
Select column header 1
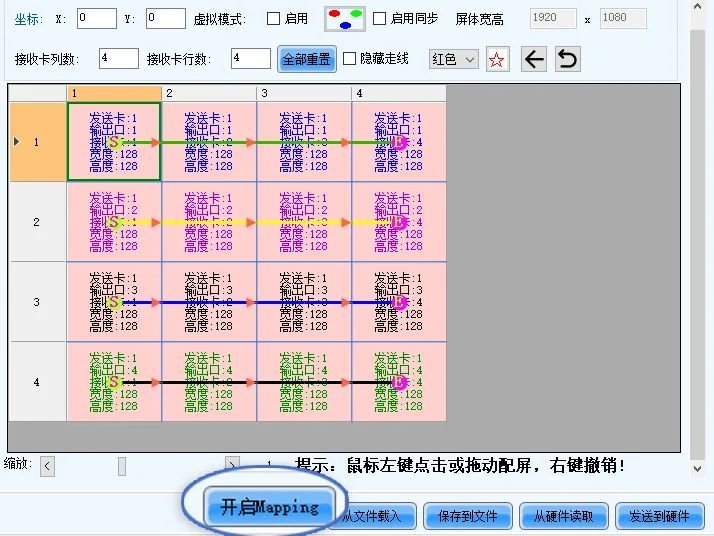(x=114, y=93)
